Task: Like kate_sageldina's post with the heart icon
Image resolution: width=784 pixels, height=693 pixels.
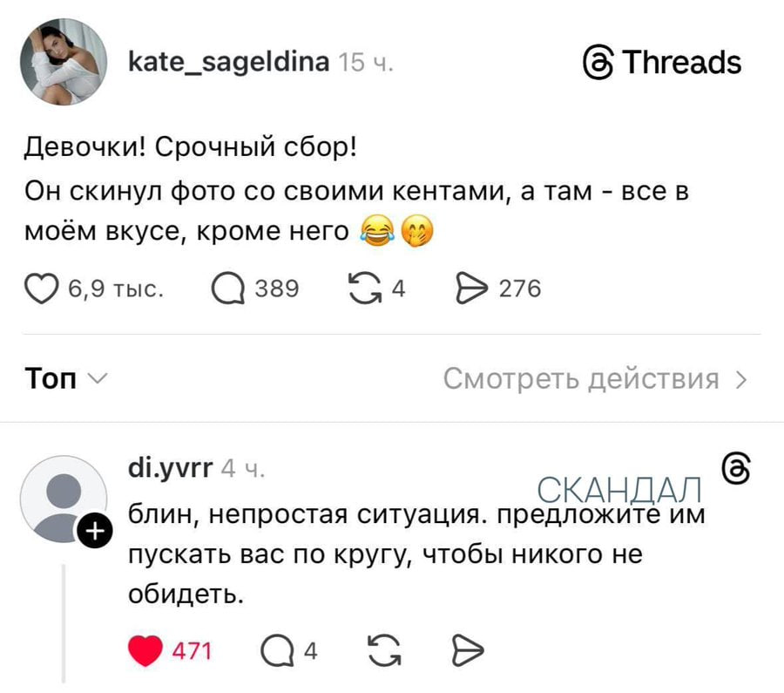Action: coord(42,289)
